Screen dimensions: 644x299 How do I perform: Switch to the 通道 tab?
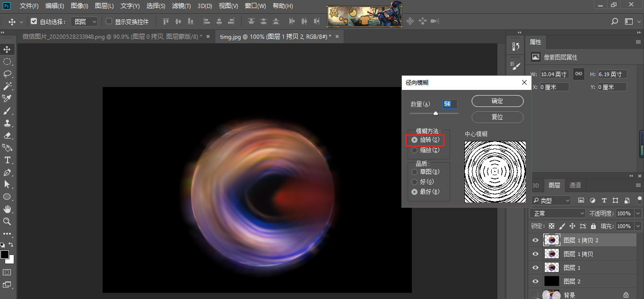tap(575, 185)
